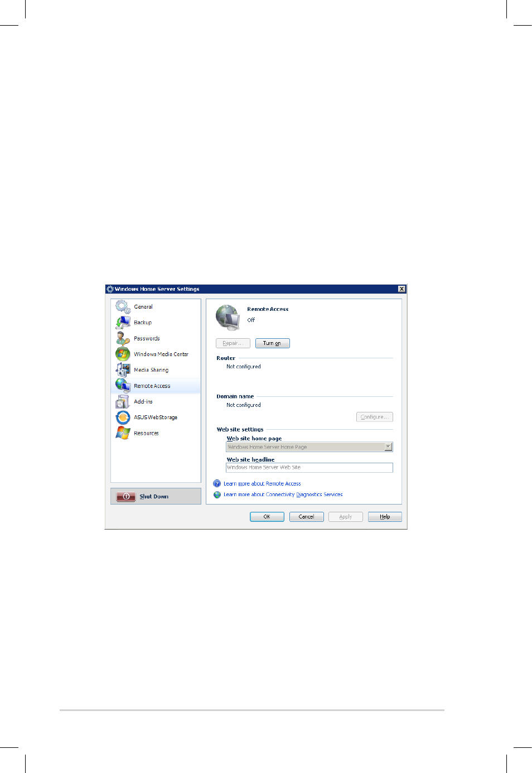Select Remote Access in sidebar
The height and width of the screenshot is (773, 532).
click(156, 386)
